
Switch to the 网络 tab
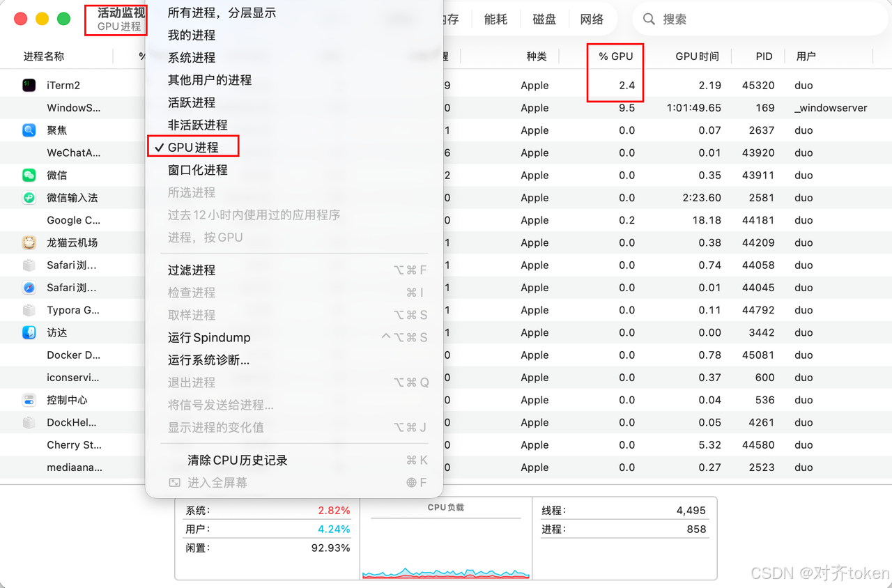[592, 20]
